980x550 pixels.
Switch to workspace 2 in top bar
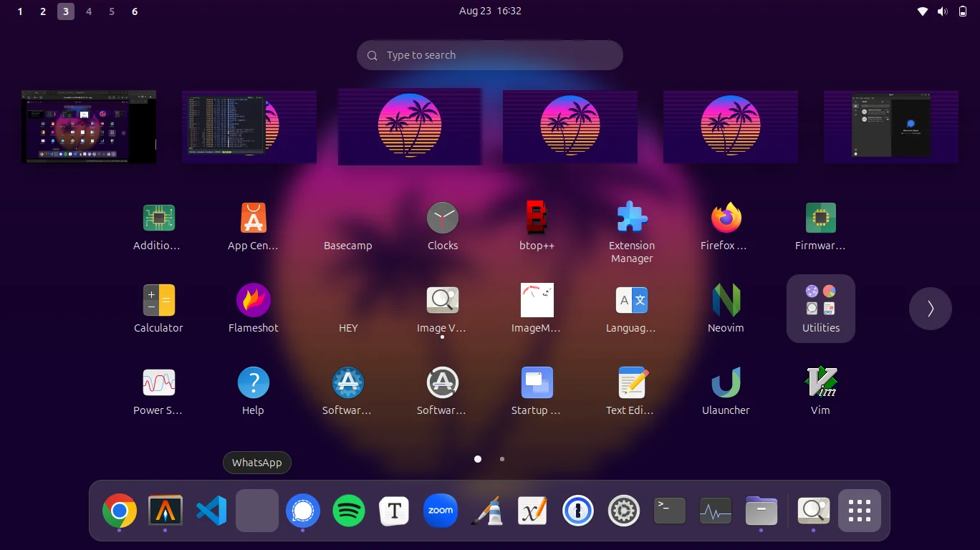pos(43,11)
